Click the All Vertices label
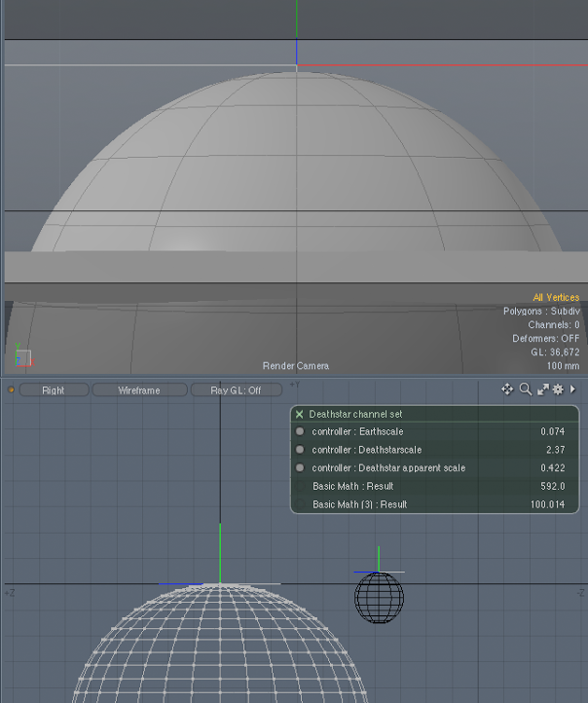The width and height of the screenshot is (588, 703). pyautogui.click(x=556, y=297)
